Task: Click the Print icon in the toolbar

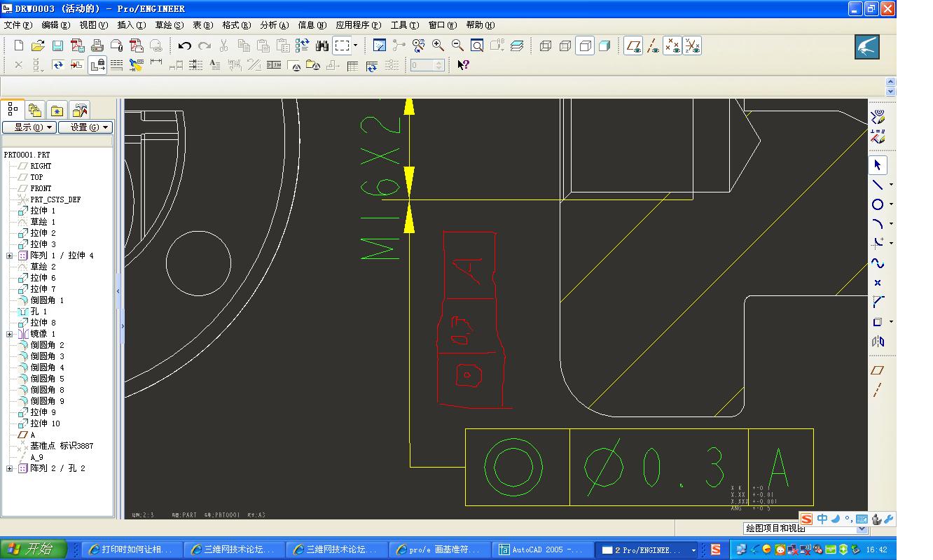Action: (97, 46)
